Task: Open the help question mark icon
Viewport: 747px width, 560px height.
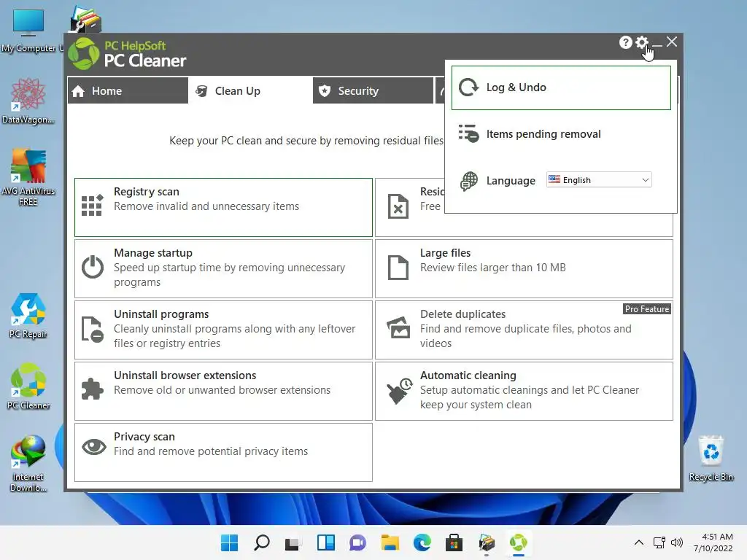Action: click(625, 42)
